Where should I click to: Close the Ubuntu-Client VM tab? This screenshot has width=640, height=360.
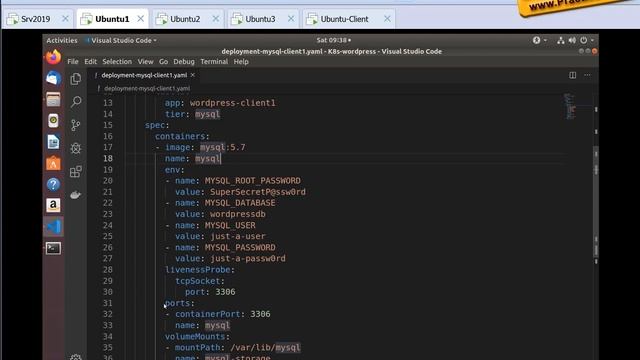387,19
